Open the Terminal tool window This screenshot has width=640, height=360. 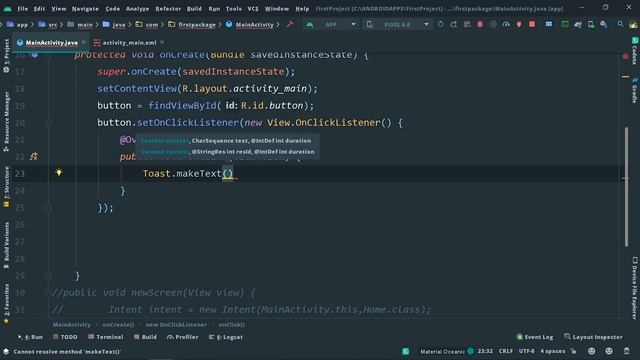click(106, 337)
